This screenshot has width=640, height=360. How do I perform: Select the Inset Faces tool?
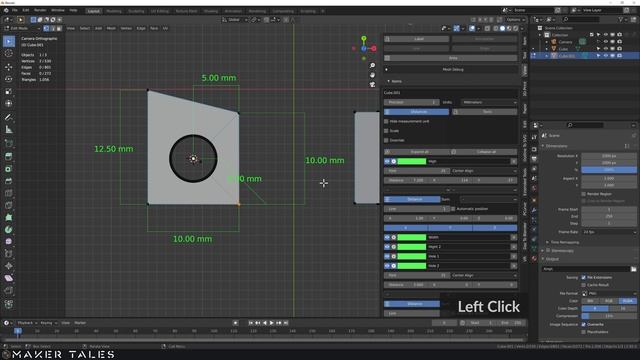[x=9, y=169]
